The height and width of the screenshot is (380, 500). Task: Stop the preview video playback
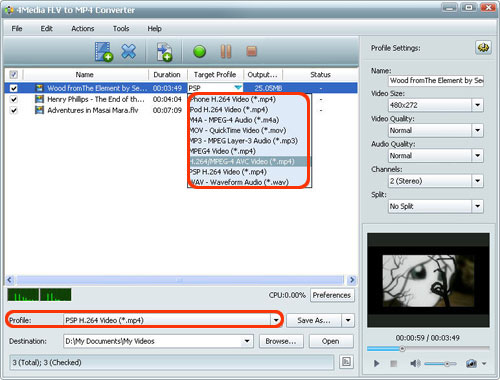394,363
